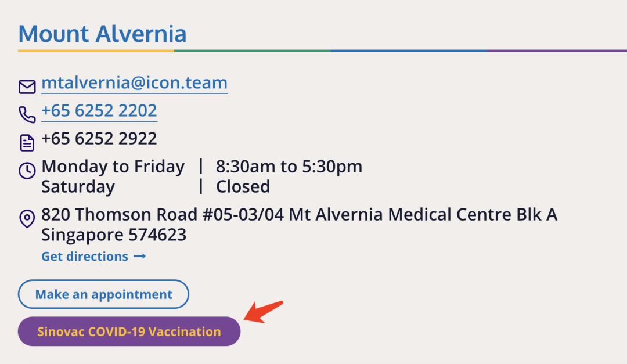The height and width of the screenshot is (364, 627).
Task: Call the +65 6252 2202 phone link
Action: (99, 111)
